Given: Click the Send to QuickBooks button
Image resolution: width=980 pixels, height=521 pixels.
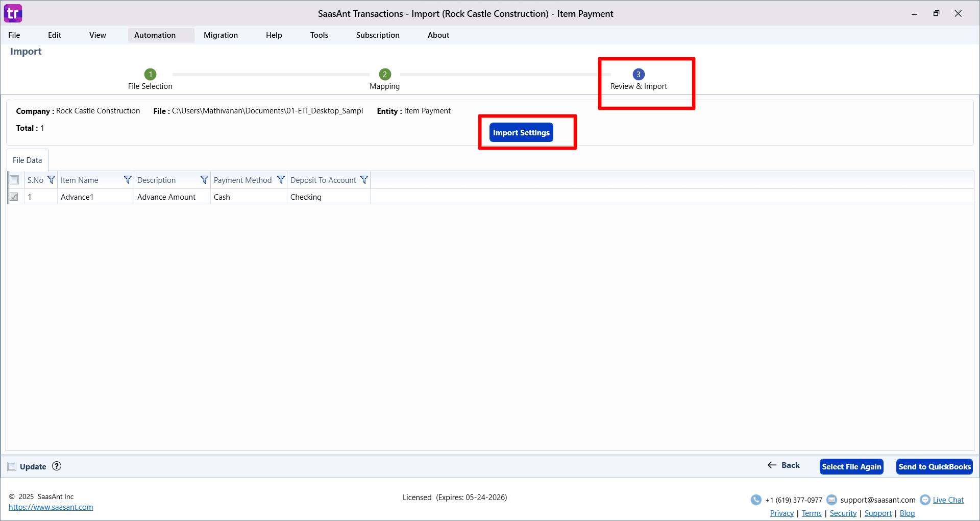Looking at the screenshot, I should point(934,466).
